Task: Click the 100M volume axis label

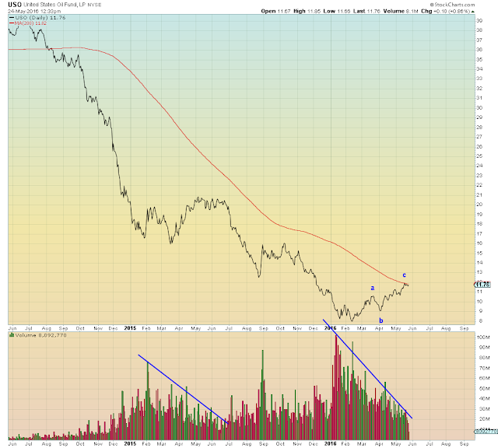Action: coord(484,338)
